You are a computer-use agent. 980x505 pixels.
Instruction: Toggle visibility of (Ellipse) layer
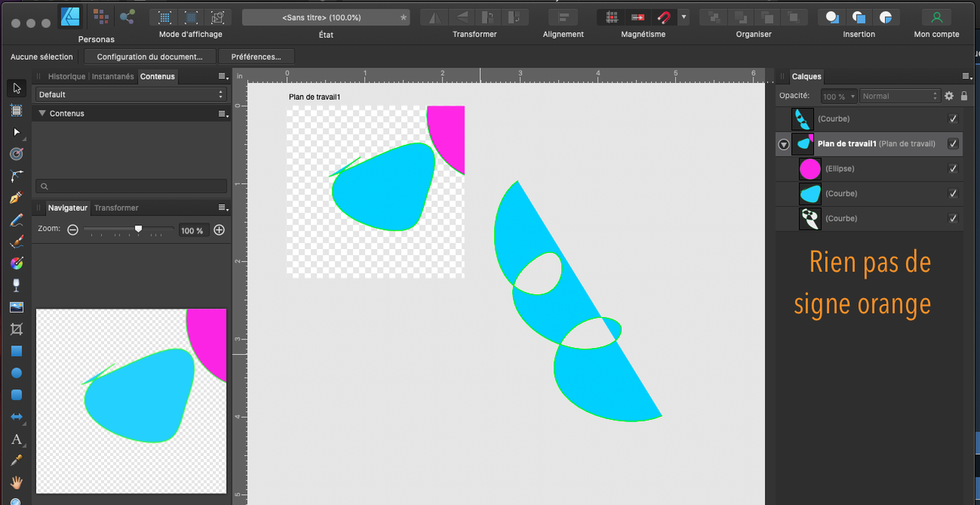[953, 169]
